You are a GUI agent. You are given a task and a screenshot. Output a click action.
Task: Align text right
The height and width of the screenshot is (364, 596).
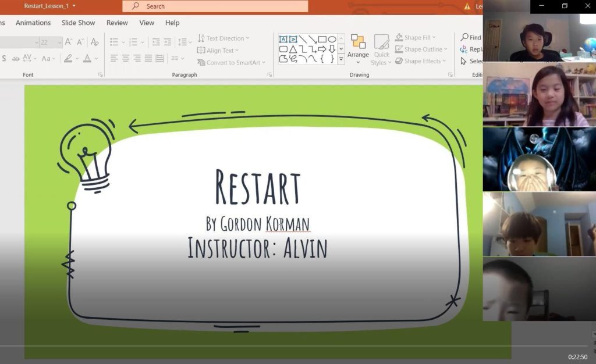coord(137,58)
